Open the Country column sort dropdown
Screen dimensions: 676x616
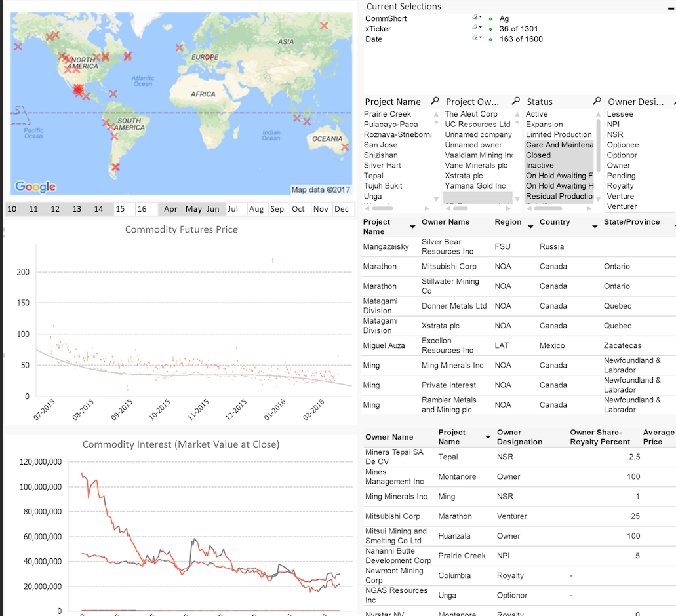[x=595, y=227]
